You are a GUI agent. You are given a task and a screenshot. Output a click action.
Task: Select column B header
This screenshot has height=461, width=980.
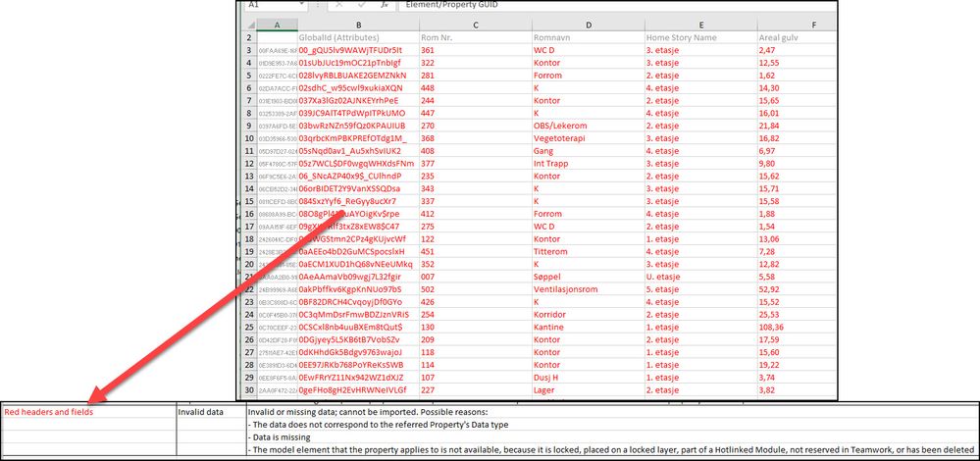pos(358,24)
